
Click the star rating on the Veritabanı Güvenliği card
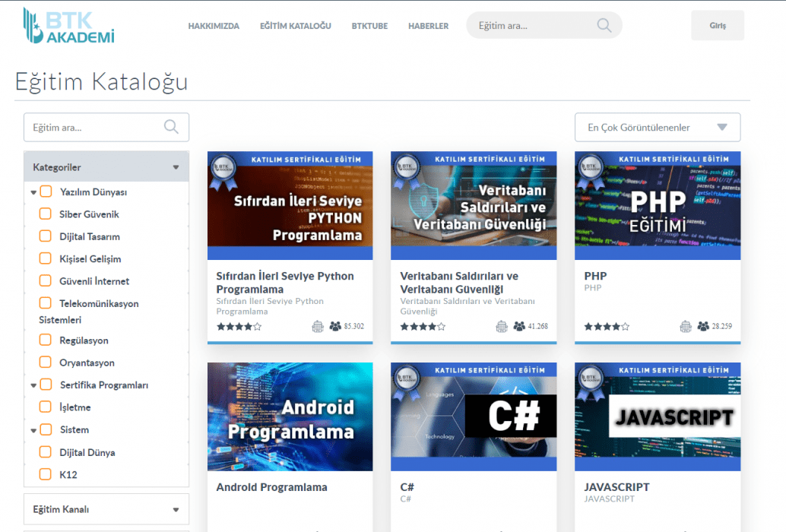[423, 327]
